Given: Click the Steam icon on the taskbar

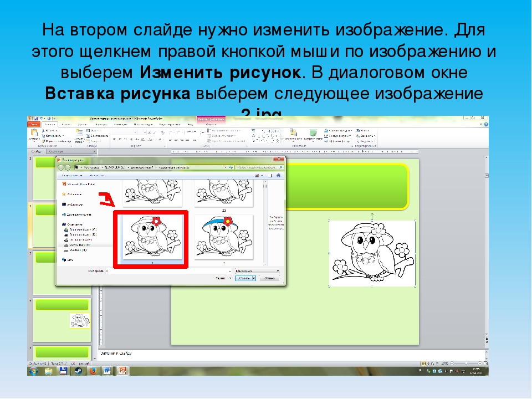Looking at the screenshot, I should click(78, 371).
